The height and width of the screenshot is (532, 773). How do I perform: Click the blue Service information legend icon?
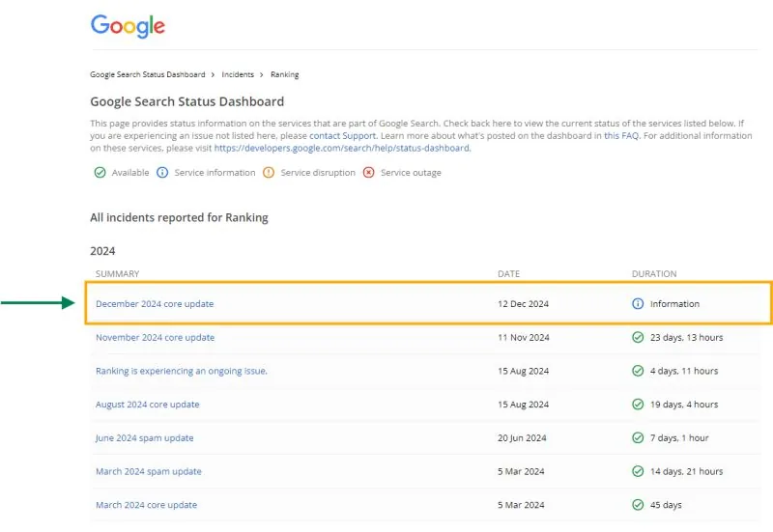click(x=162, y=173)
